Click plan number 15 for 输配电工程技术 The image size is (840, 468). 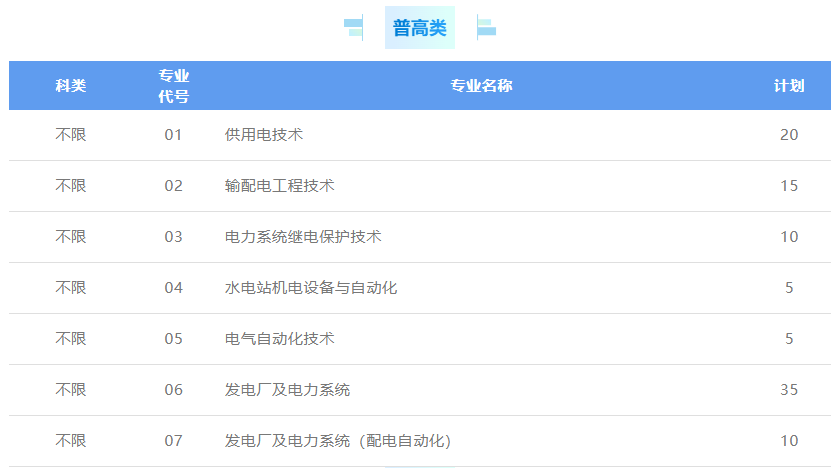(x=789, y=186)
